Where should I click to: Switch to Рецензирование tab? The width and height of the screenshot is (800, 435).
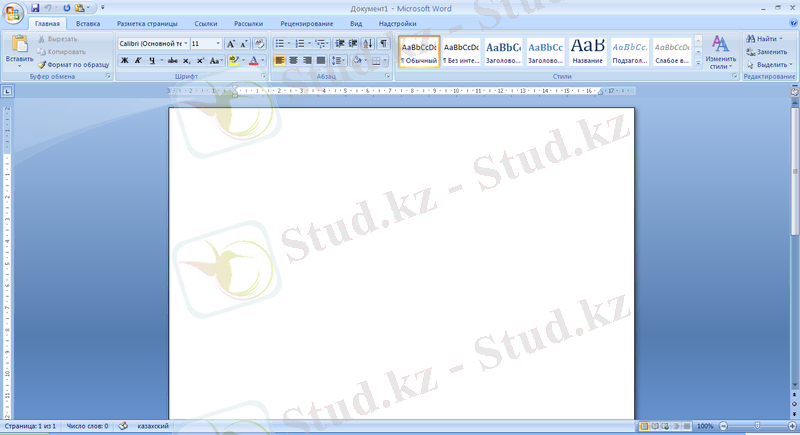click(307, 23)
